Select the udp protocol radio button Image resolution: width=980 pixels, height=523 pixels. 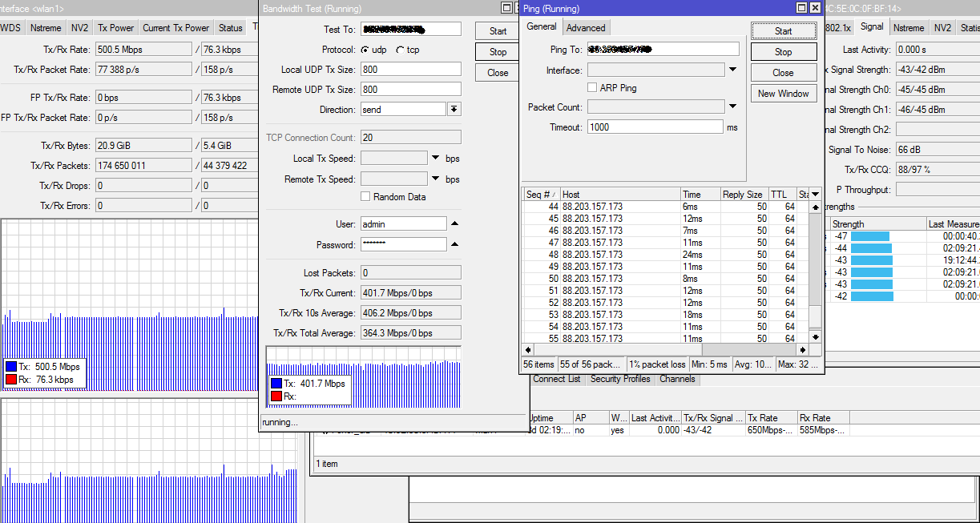[x=365, y=50]
